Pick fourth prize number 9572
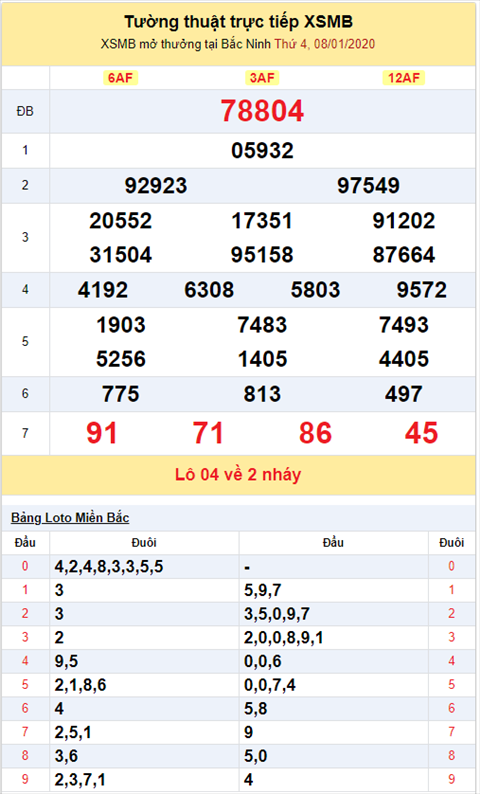480x794 pixels. click(x=422, y=291)
